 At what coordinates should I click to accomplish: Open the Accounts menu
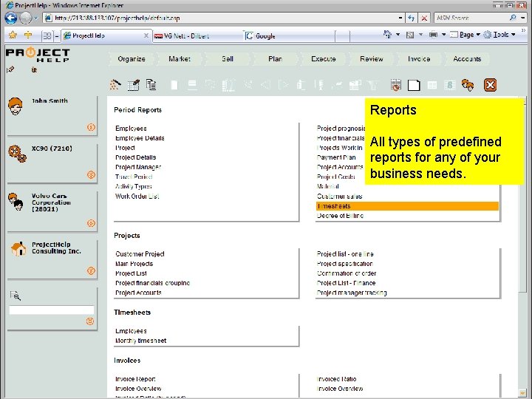pos(467,58)
